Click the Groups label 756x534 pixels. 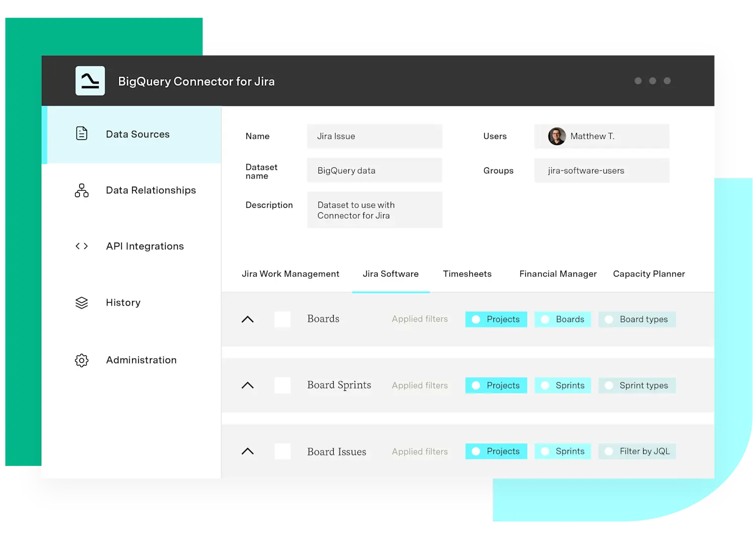[x=498, y=170]
